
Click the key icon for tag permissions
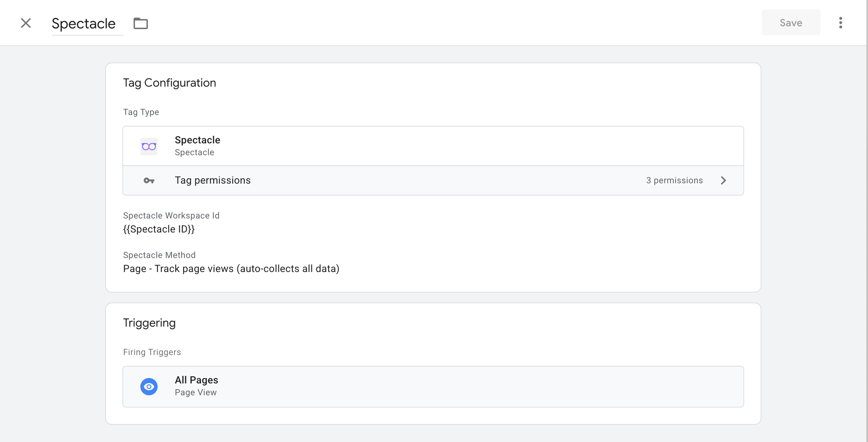tap(149, 180)
